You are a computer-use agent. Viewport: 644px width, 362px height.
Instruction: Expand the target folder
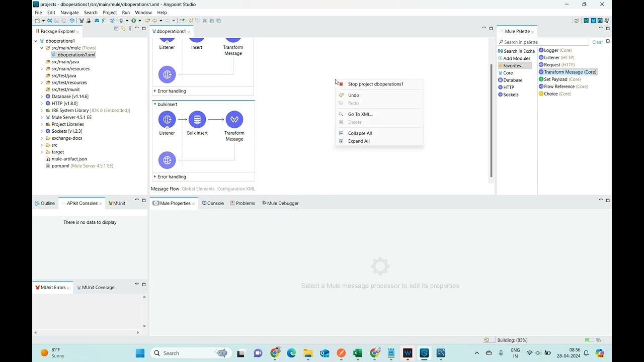coord(42,152)
